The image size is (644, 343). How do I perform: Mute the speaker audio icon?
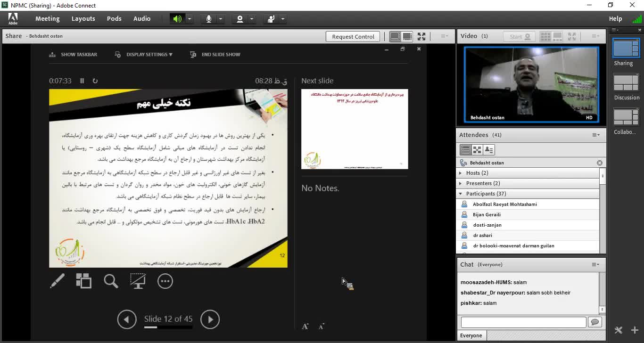click(x=177, y=19)
